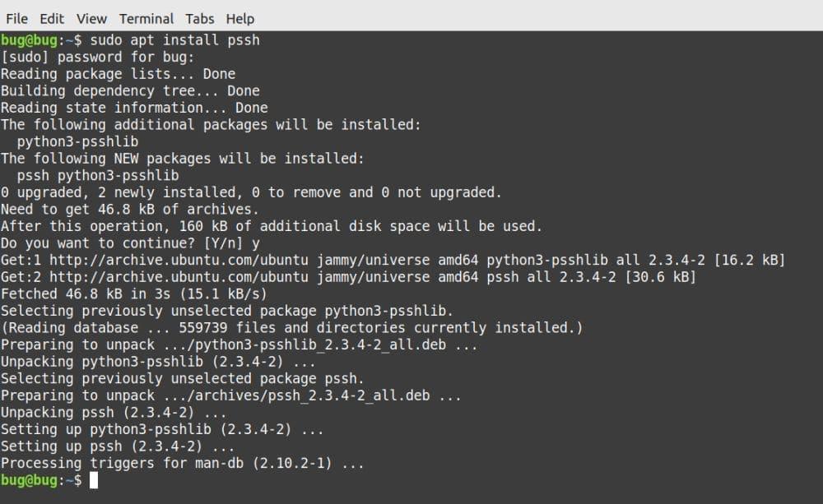Click the 'Unpacking pssh (2.3.4-2)' line

(114, 412)
